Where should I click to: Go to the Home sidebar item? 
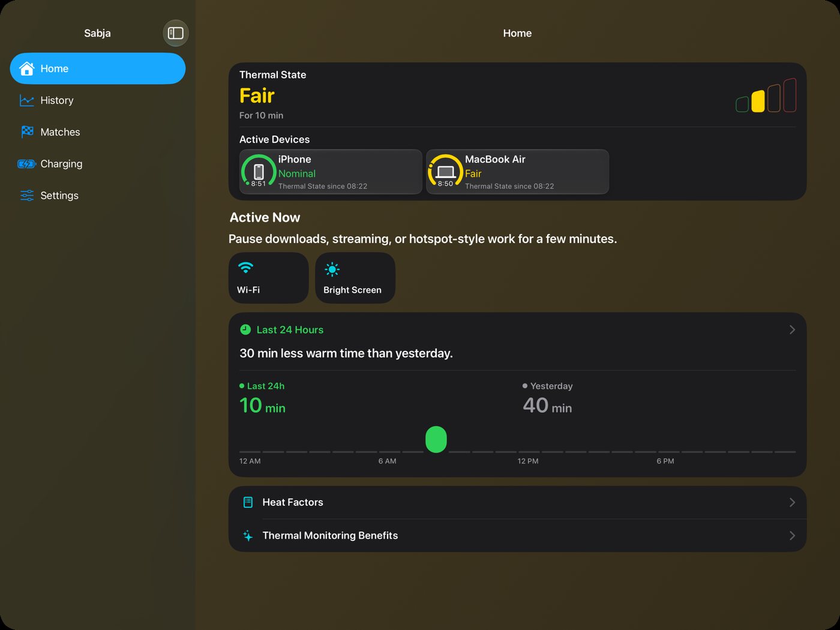pyautogui.click(x=98, y=68)
